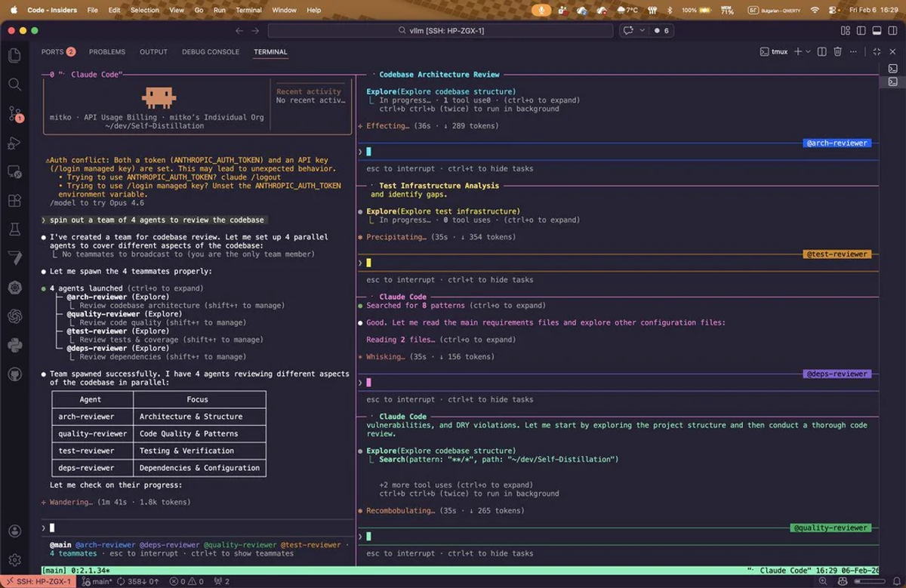Kill terminal with the trash icon
The height and width of the screenshot is (588, 906).
(x=837, y=52)
